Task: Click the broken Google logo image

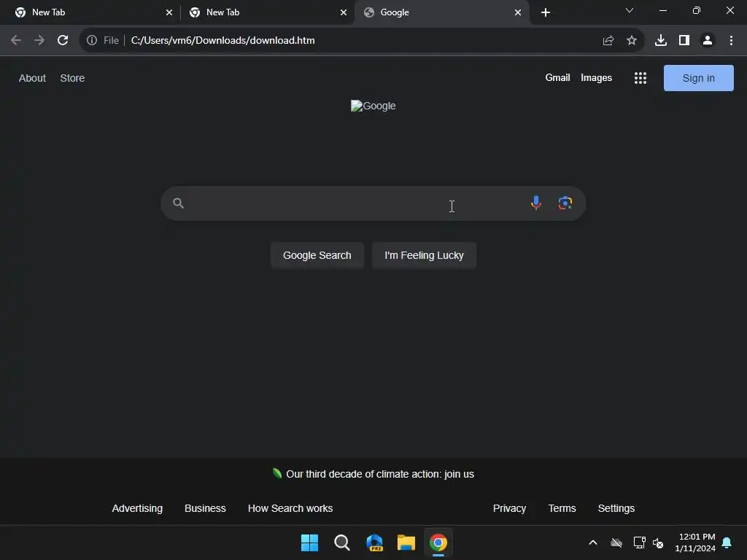Action: coord(373,106)
